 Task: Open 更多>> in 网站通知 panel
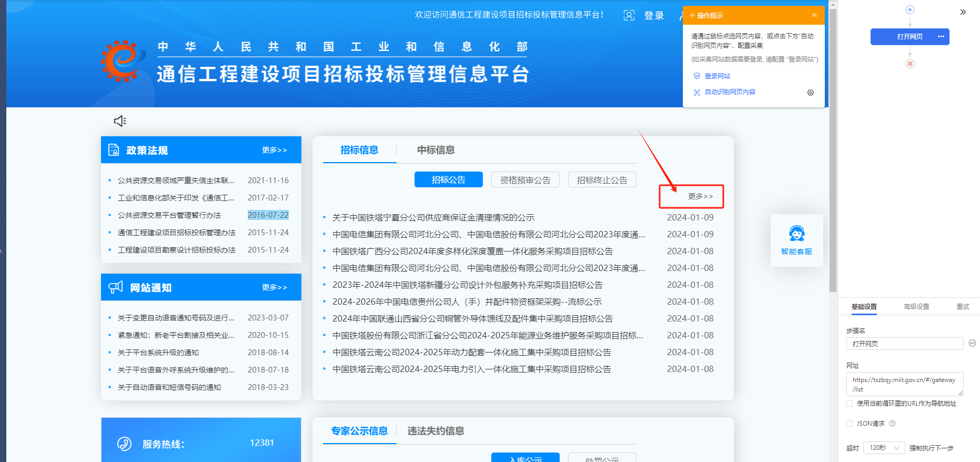point(275,287)
